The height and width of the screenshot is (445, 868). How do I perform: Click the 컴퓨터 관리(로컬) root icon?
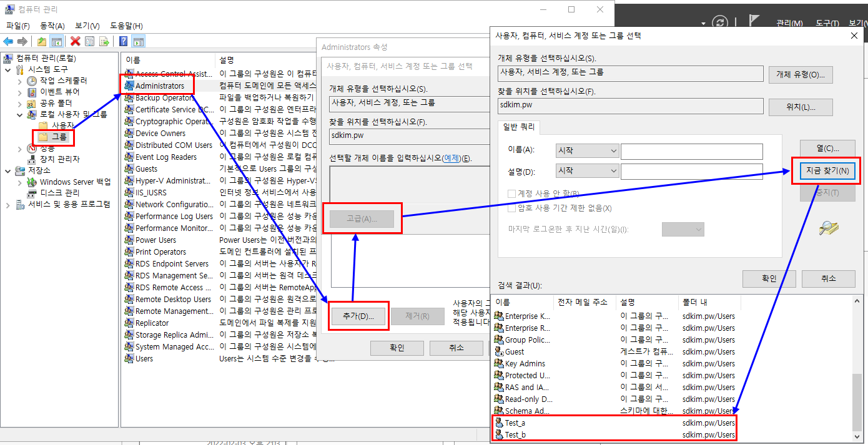9,58
